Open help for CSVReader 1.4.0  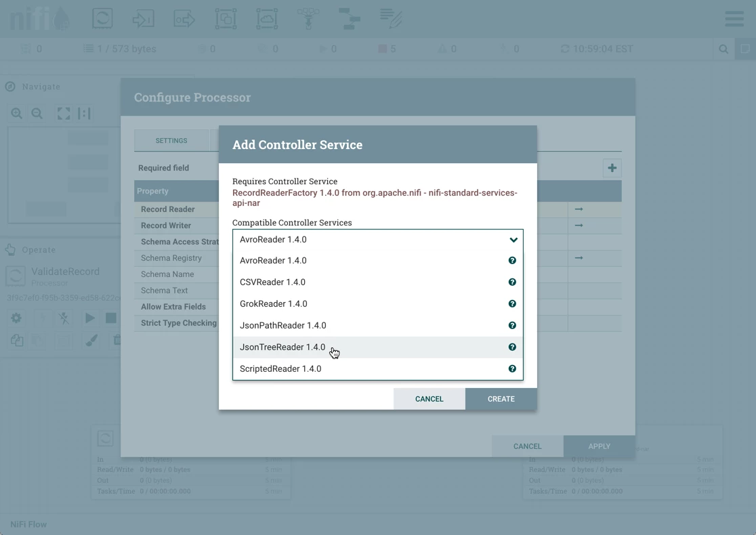pyautogui.click(x=512, y=282)
